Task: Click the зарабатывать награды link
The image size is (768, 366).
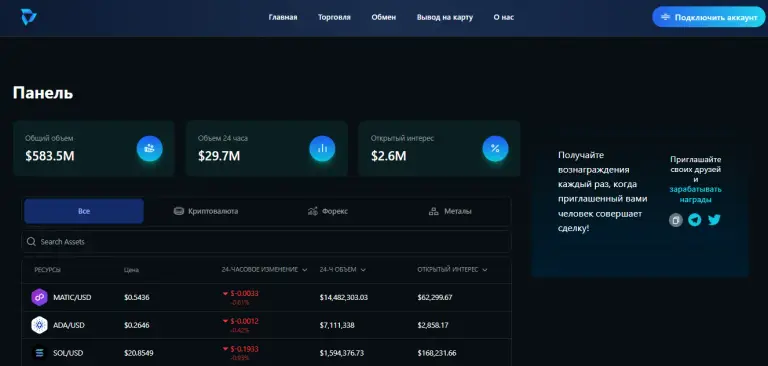Action: (x=696, y=195)
